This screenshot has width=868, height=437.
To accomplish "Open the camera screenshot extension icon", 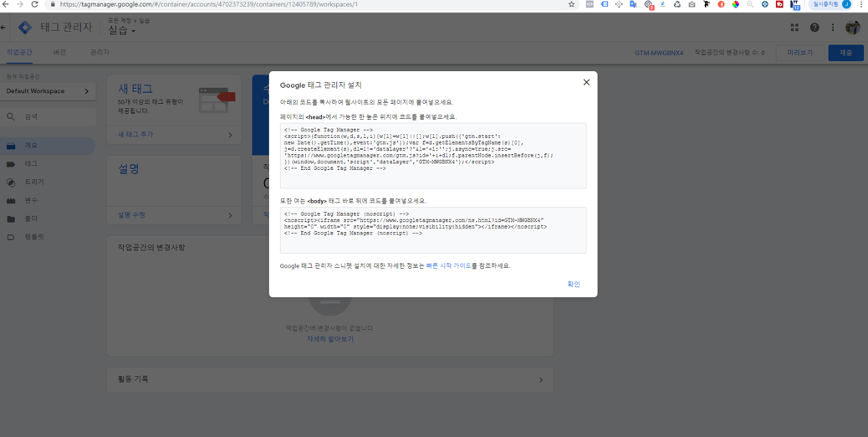I will (x=692, y=4).
